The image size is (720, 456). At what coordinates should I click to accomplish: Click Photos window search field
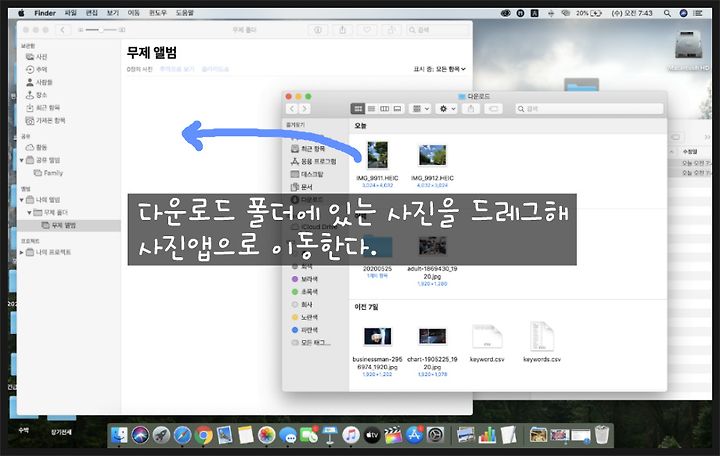[438, 30]
